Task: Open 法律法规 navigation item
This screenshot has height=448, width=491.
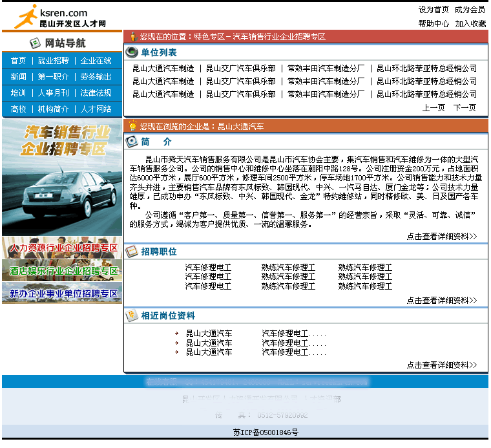Action: 96,93
